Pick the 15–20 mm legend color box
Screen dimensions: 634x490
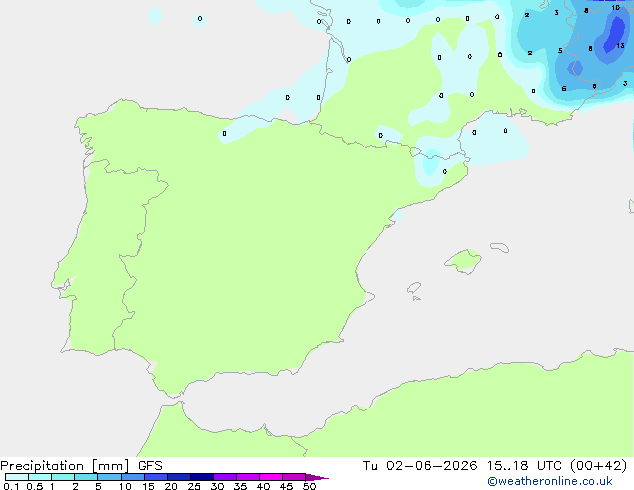(156, 477)
